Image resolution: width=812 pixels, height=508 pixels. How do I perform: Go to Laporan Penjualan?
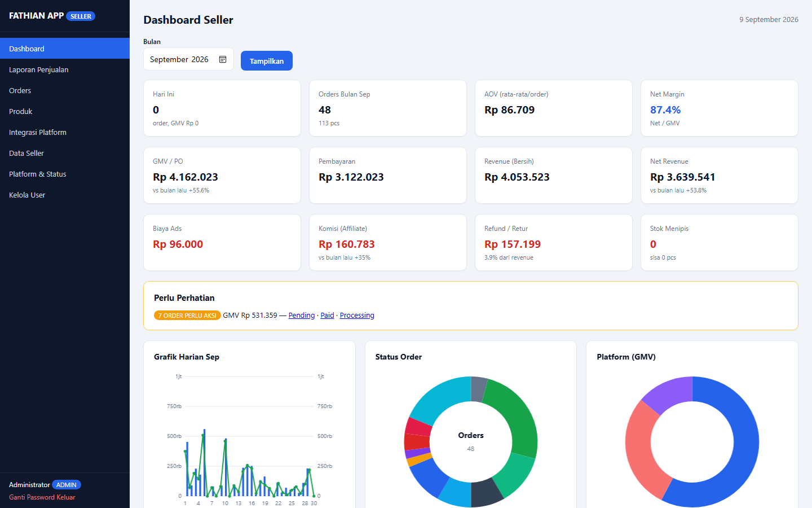click(65, 69)
